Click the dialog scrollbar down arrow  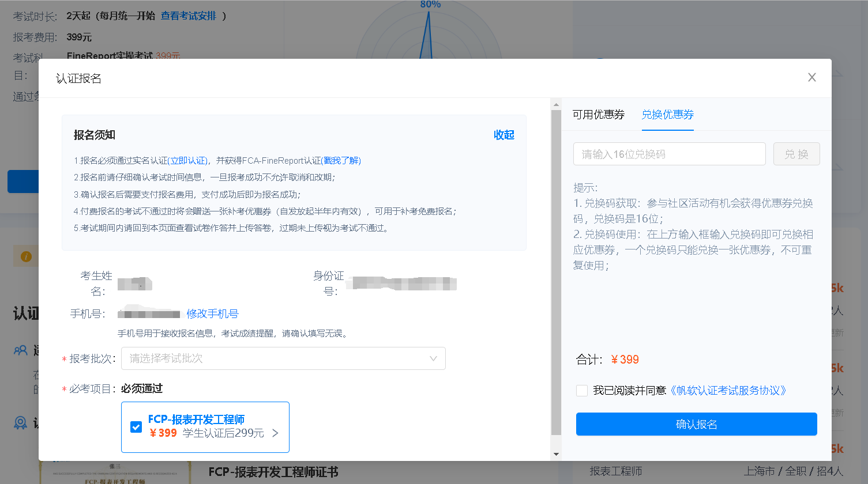tap(556, 454)
